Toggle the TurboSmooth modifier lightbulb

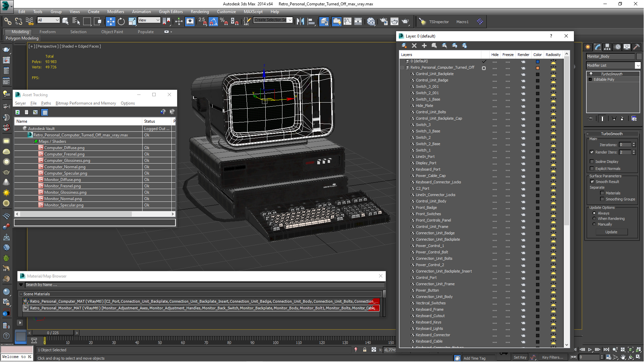(x=591, y=74)
